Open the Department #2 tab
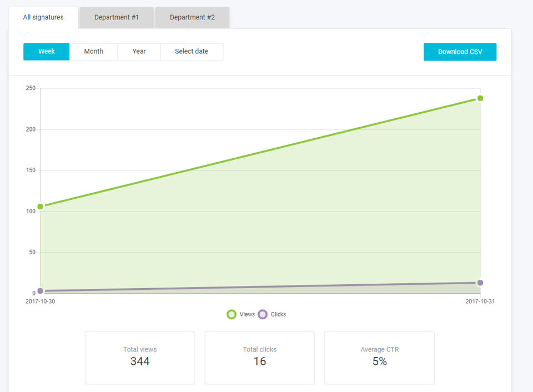This screenshot has width=533, height=392. (x=193, y=17)
